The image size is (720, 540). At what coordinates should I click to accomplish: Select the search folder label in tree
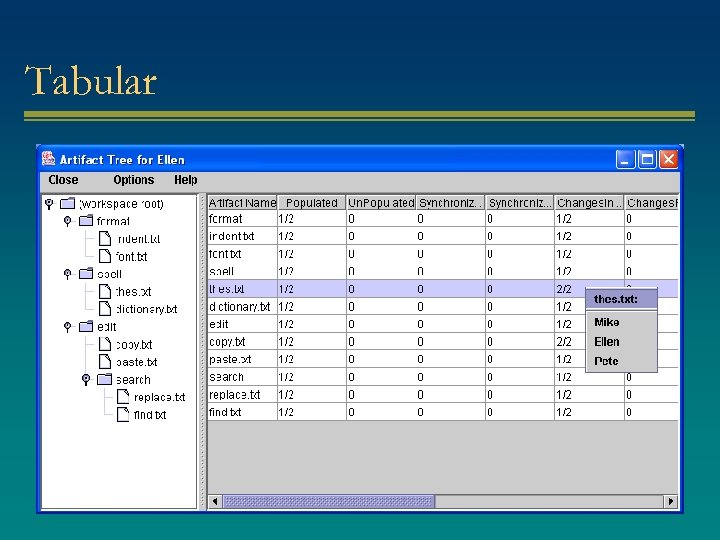click(x=133, y=380)
